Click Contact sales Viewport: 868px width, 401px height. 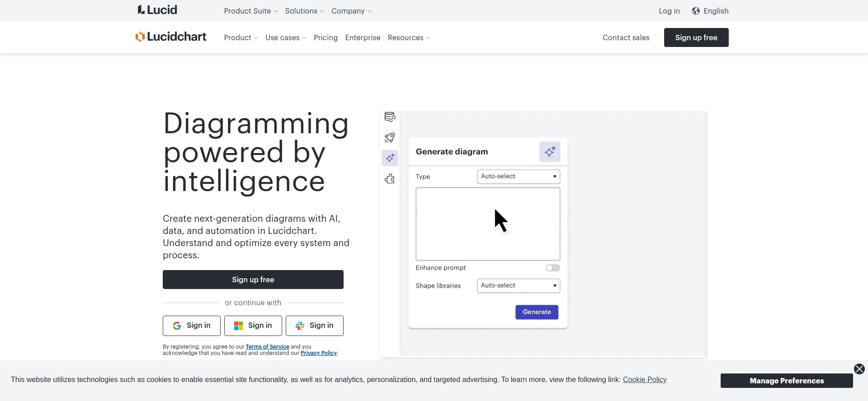(626, 37)
